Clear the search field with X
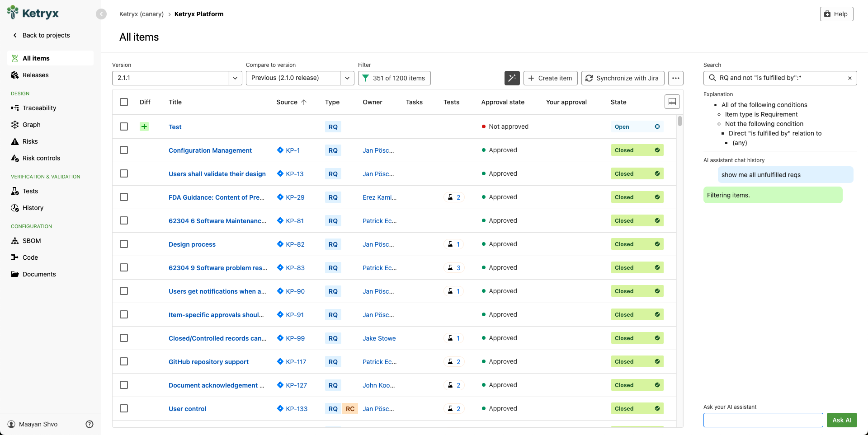Screen dimensions: 868x435 coord(850,78)
